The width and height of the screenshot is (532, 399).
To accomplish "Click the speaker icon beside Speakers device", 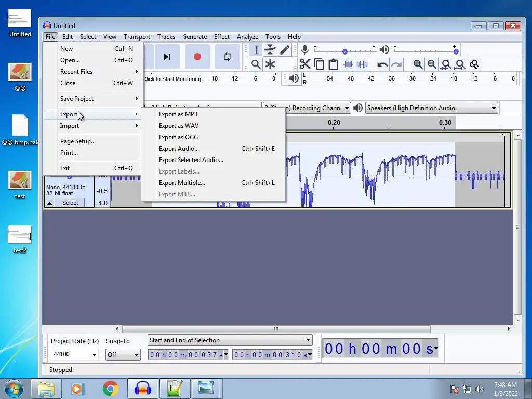I will tap(357, 108).
